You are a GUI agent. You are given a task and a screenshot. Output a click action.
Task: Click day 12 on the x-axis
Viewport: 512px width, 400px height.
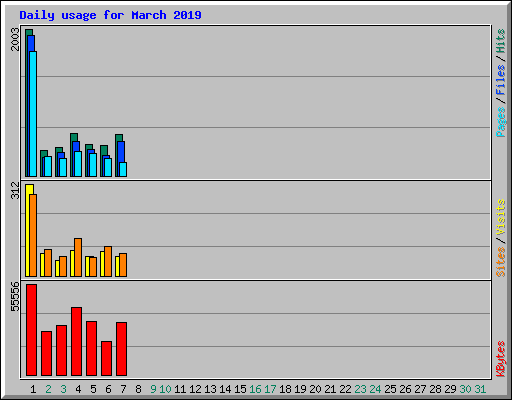pyautogui.click(x=195, y=389)
